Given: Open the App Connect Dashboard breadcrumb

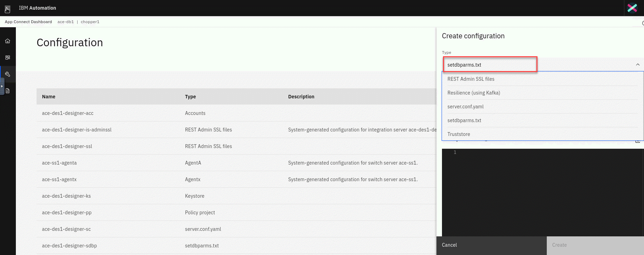Looking at the screenshot, I should tap(28, 22).
